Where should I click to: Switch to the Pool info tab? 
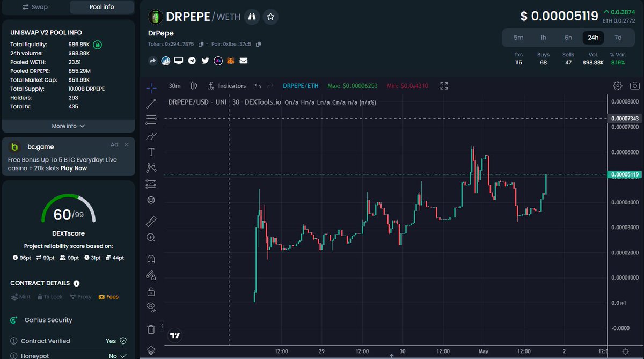pyautogui.click(x=101, y=7)
